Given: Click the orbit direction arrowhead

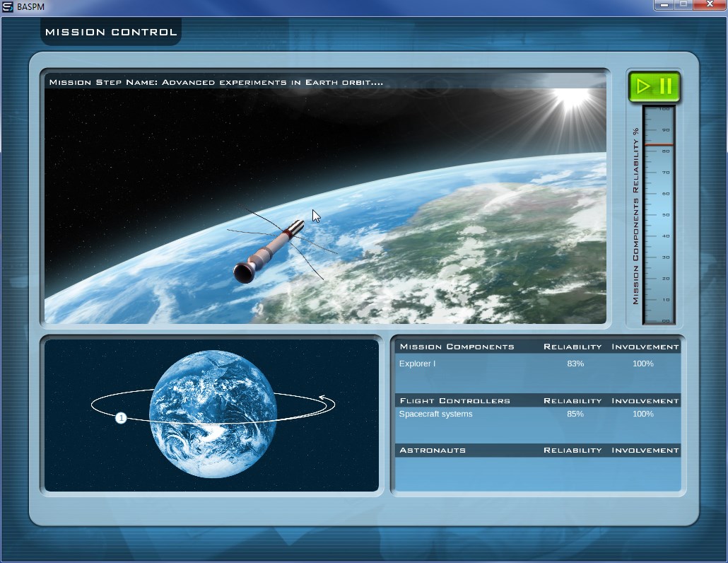Looking at the screenshot, I should point(324,397).
